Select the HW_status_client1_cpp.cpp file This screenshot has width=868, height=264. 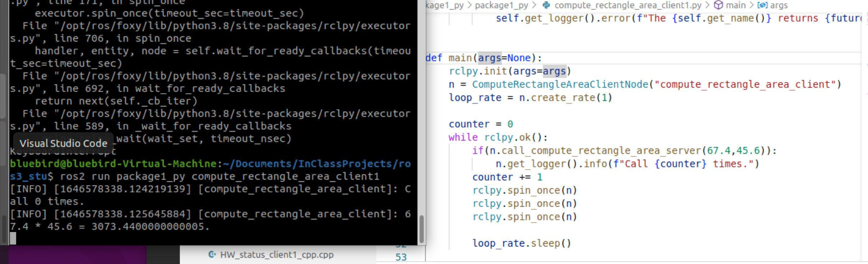[277, 255]
